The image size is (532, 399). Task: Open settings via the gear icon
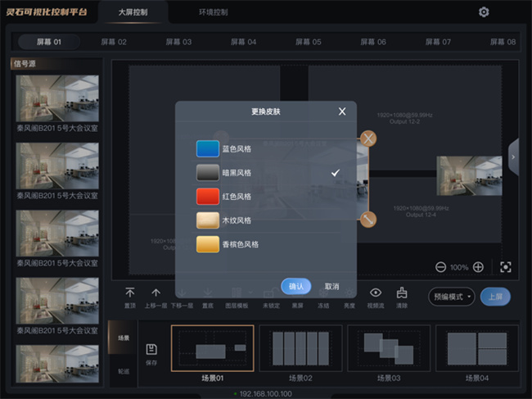[x=484, y=12]
